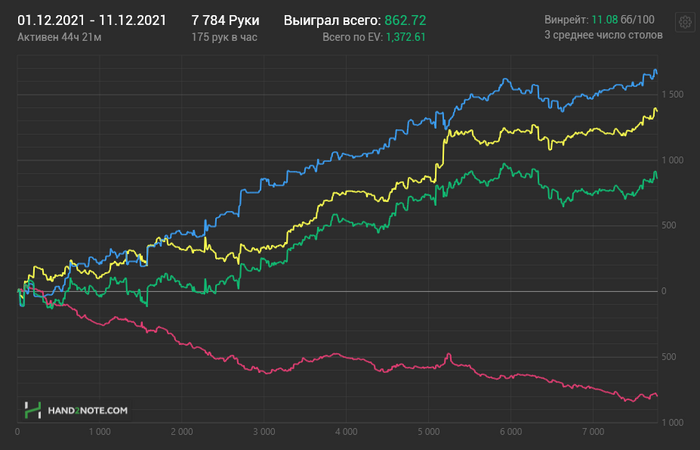Select the '7 784 Руки' hand count
This screenshot has width=700, height=450.
225,21
